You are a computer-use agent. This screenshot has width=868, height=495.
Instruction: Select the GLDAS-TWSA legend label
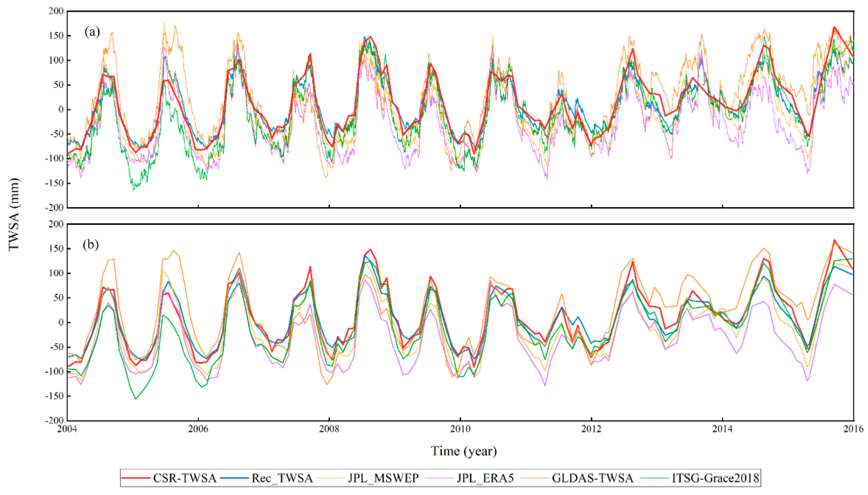pos(593,478)
